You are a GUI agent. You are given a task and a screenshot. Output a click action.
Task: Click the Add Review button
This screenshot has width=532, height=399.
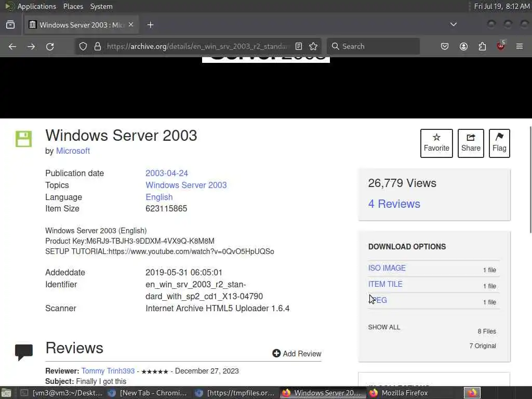pos(297,353)
